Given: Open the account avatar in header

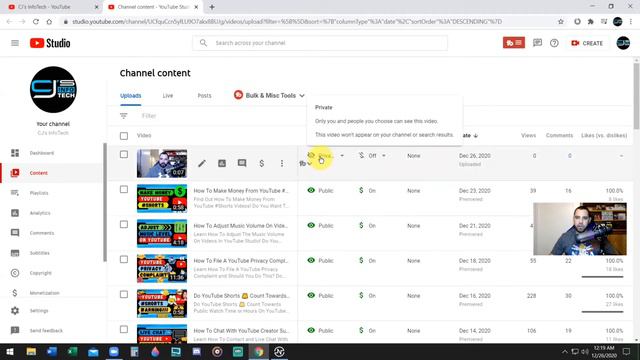Looking at the screenshot, I should click(623, 43).
